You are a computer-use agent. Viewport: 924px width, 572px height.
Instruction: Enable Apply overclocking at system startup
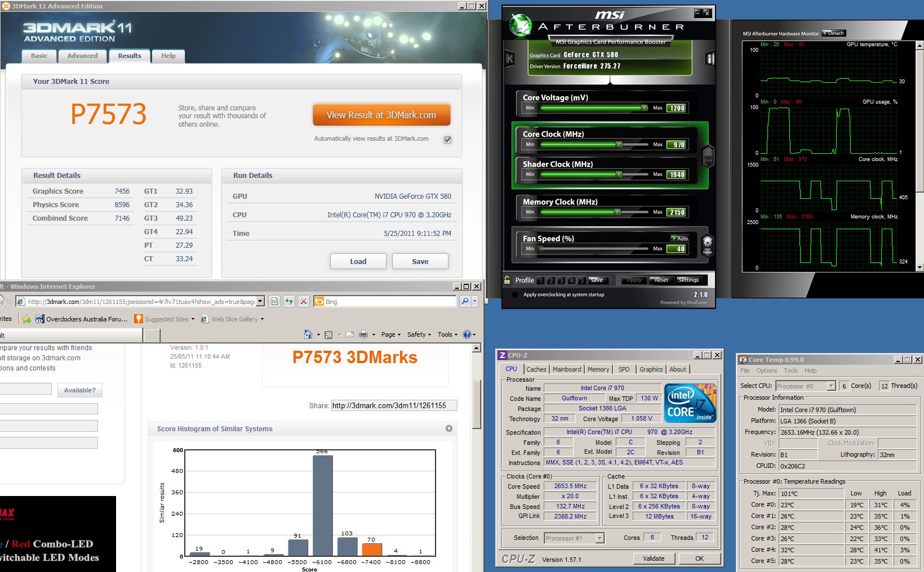point(515,294)
